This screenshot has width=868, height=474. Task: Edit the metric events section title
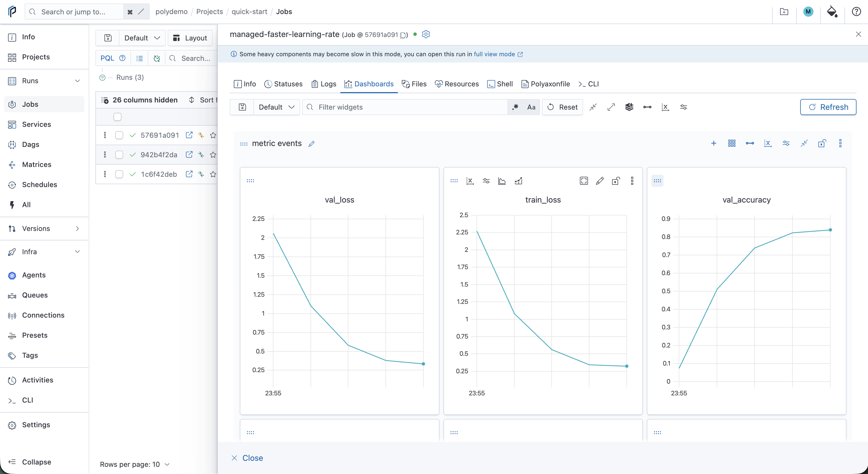312,144
